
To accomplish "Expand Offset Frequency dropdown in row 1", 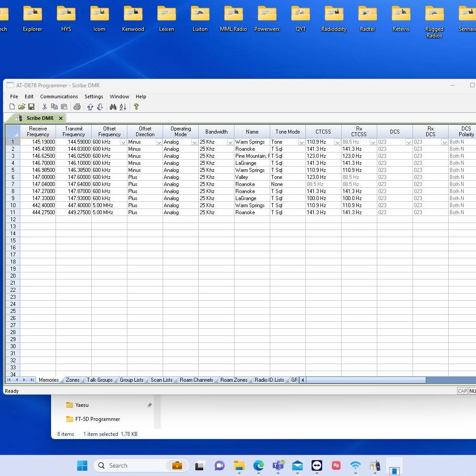I will coord(123,142).
